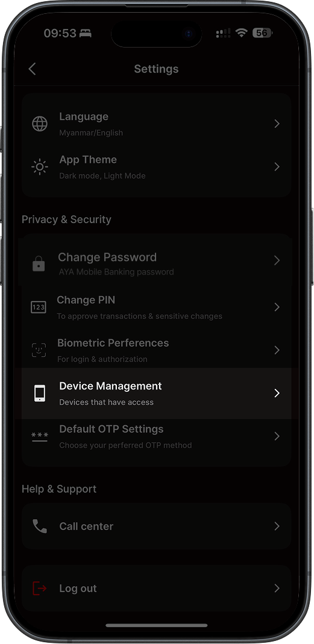
Task: Select the face scan biometric icon
Action: 39,350
